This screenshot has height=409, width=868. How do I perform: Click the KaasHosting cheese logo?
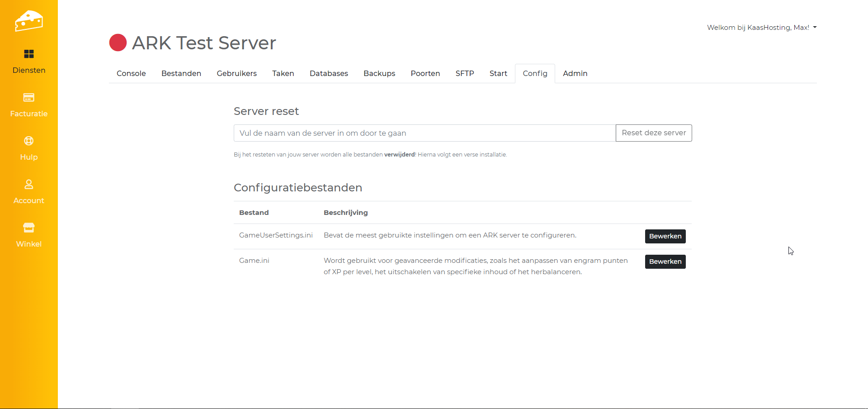point(29,21)
